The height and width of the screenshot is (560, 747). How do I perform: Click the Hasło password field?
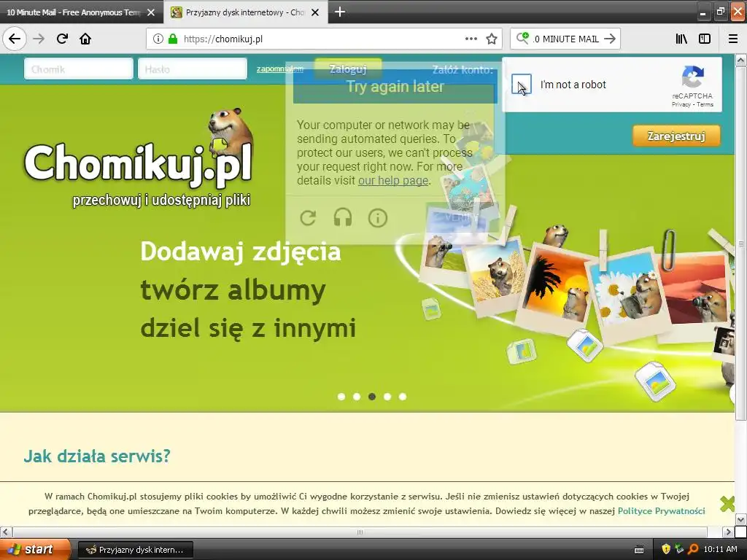tap(193, 69)
